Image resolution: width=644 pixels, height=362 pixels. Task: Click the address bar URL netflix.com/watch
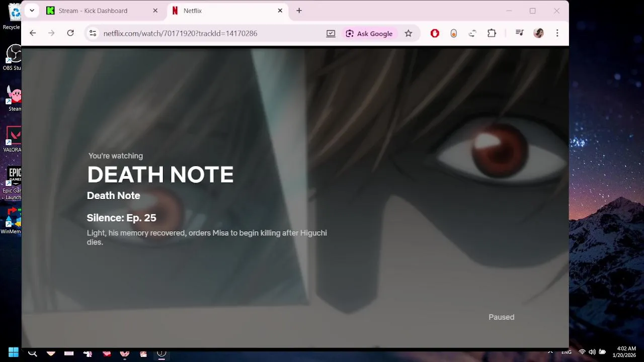[180, 33]
